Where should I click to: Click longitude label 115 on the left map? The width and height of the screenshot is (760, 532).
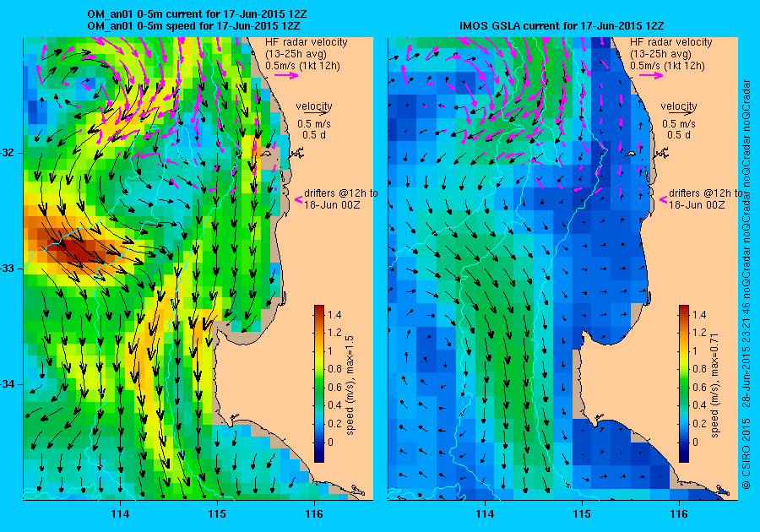point(217,514)
